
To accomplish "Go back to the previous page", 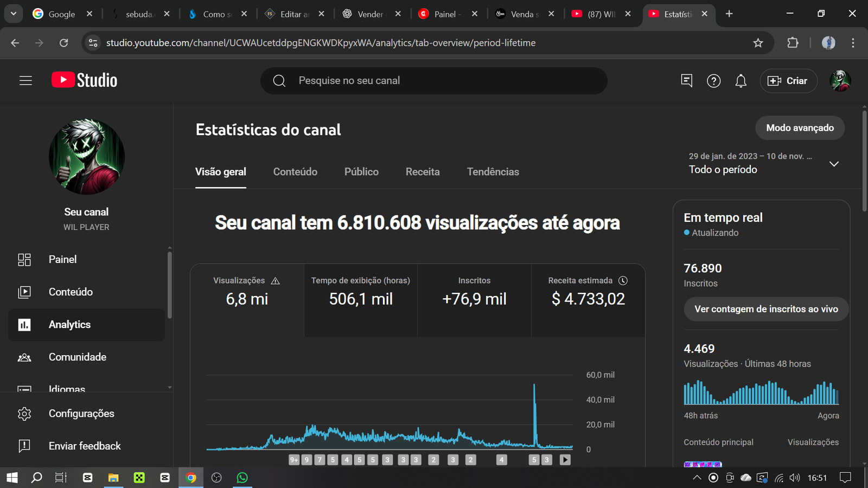I will [x=15, y=43].
